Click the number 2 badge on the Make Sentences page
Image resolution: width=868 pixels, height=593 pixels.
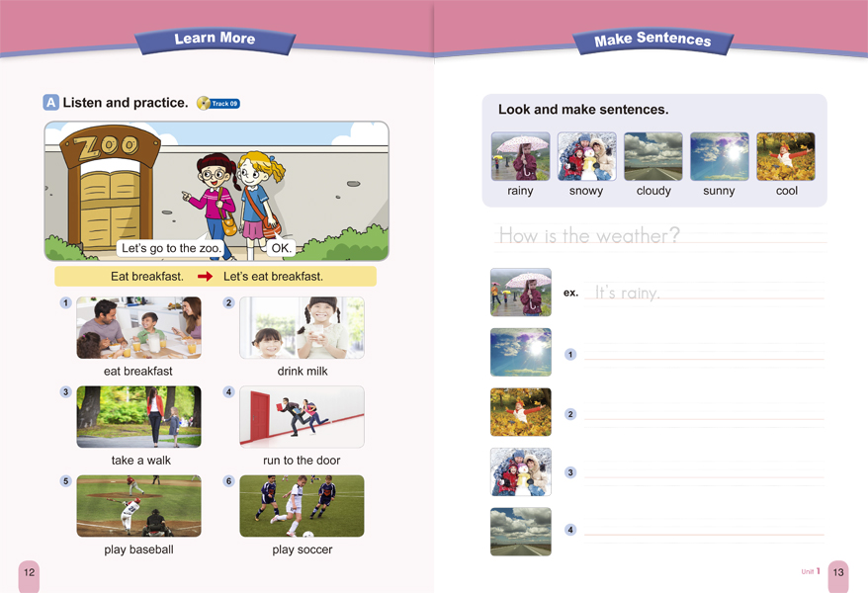[570, 414]
